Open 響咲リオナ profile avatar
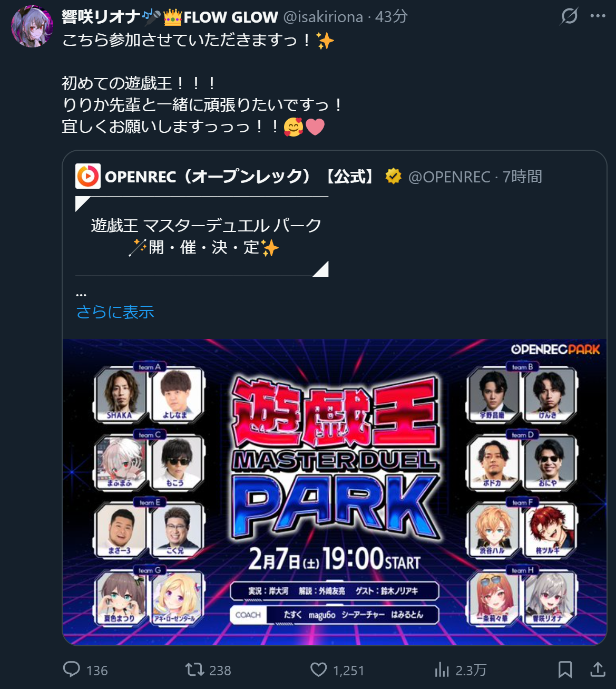This screenshot has height=689, width=616. [32, 26]
